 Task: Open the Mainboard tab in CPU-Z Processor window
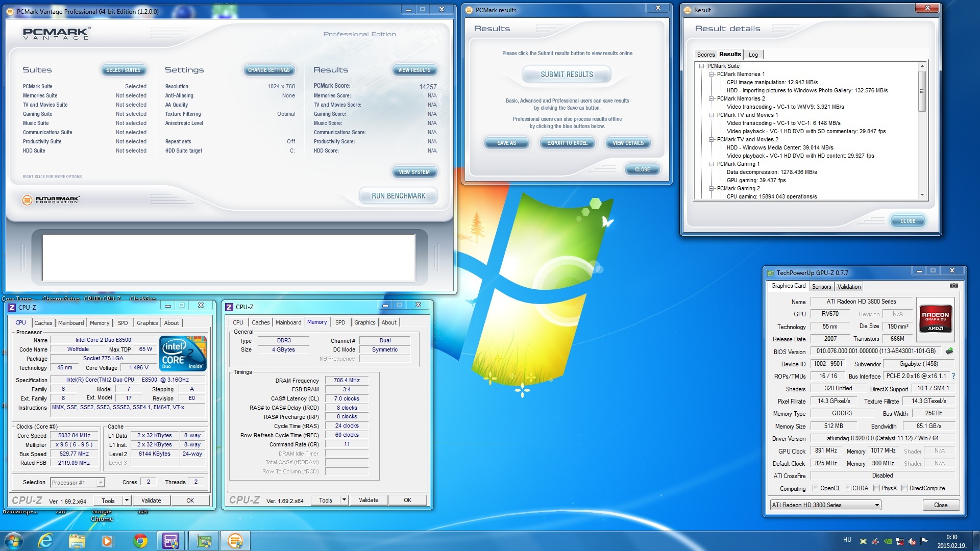71,323
